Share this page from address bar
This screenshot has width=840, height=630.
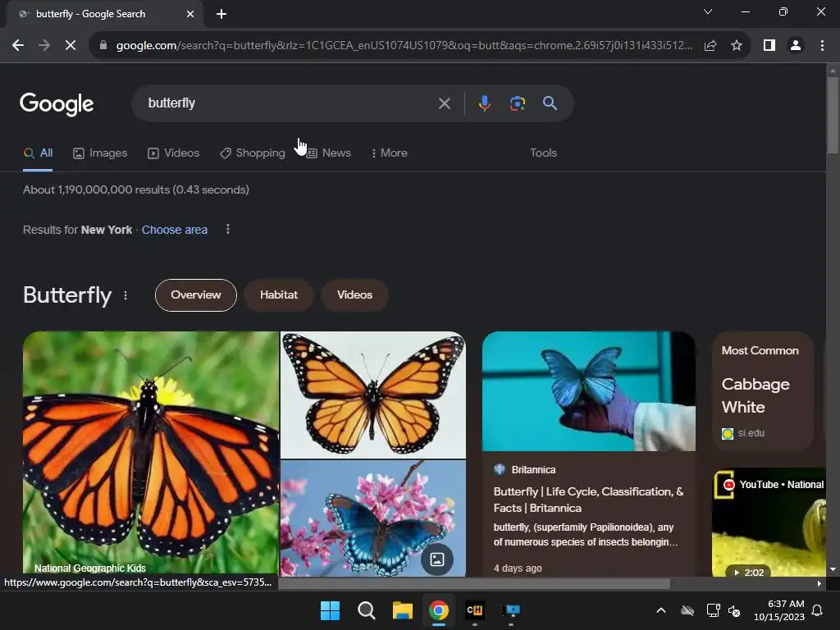[x=710, y=46]
